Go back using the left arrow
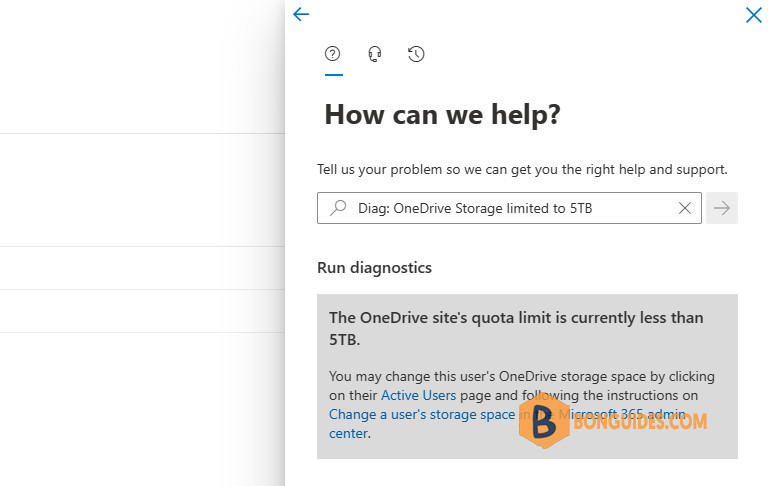The height and width of the screenshot is (486, 768). click(301, 14)
